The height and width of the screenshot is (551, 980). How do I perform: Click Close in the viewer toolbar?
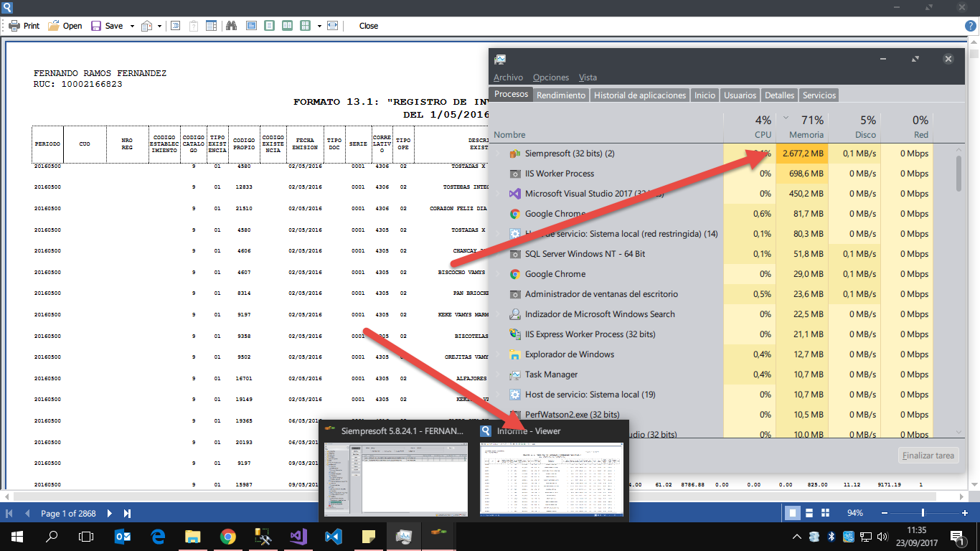click(x=369, y=26)
